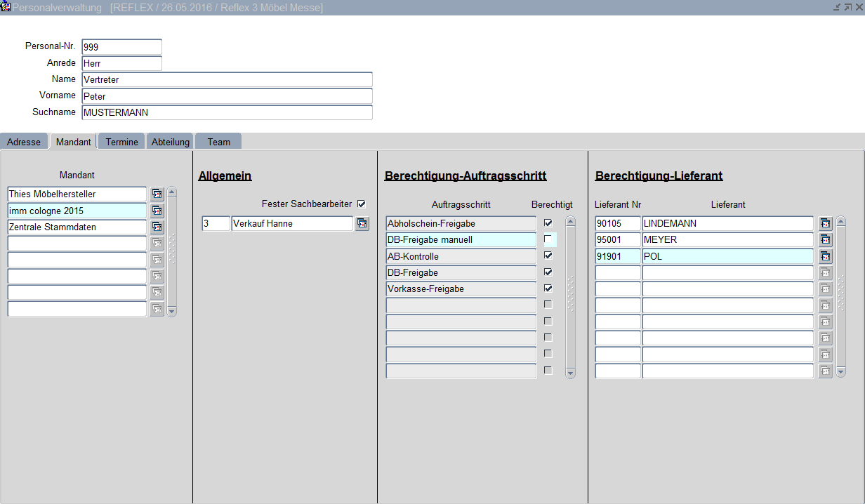
Task: Click the Personal-Nr. field
Action: click(121, 47)
